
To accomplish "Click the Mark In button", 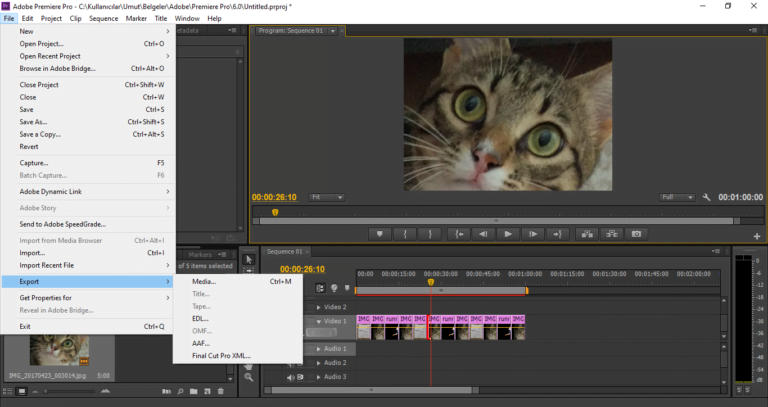I will pos(405,234).
